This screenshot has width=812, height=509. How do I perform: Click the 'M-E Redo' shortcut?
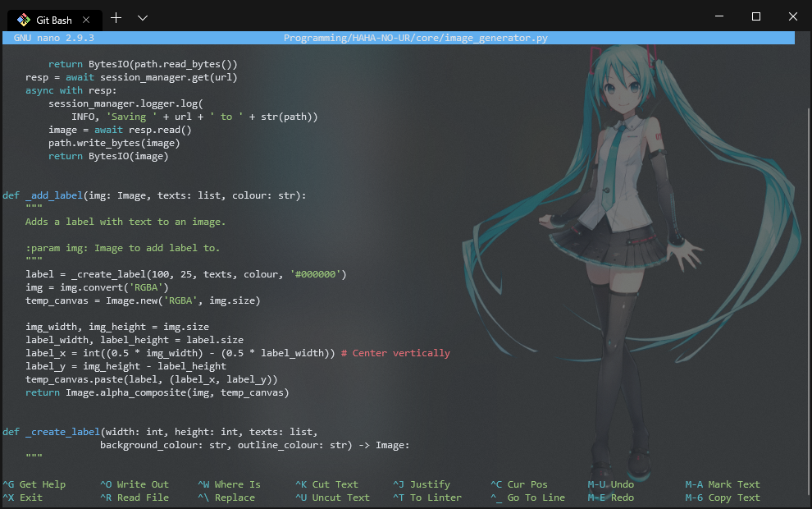pyautogui.click(x=610, y=498)
